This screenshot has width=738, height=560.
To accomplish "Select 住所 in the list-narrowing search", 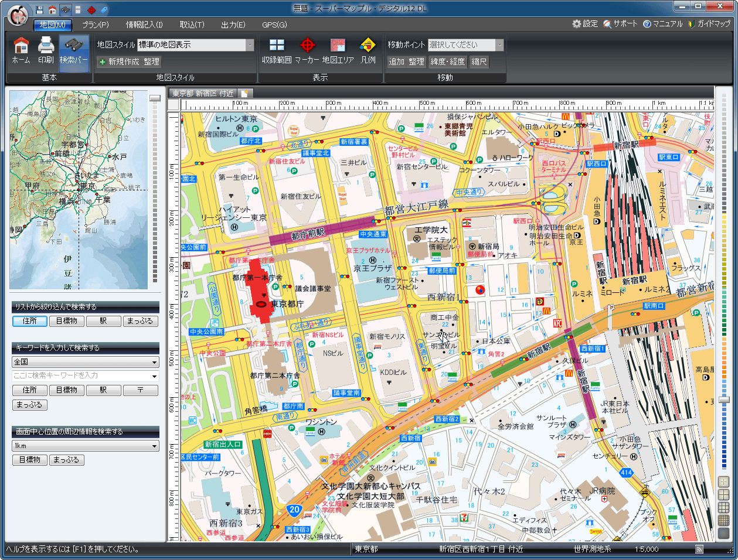I will pos(30,321).
